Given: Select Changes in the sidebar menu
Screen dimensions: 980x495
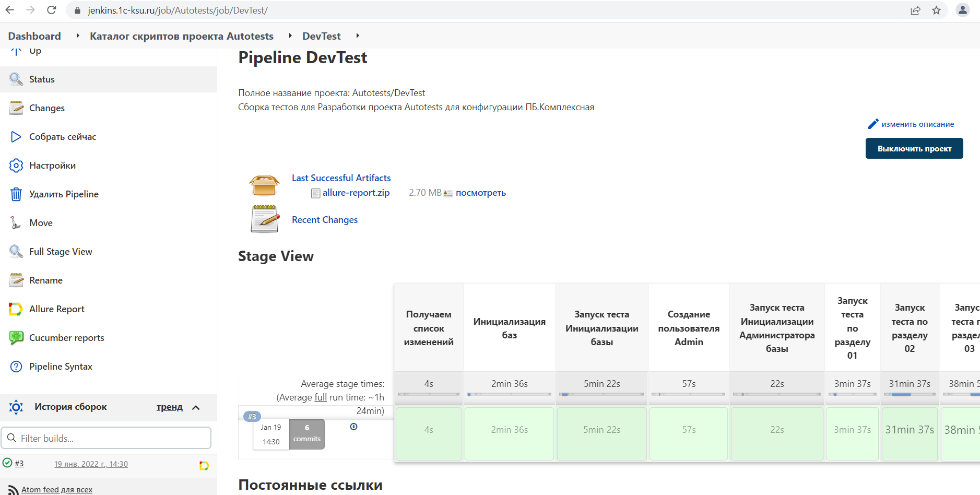Looking at the screenshot, I should pos(47,108).
